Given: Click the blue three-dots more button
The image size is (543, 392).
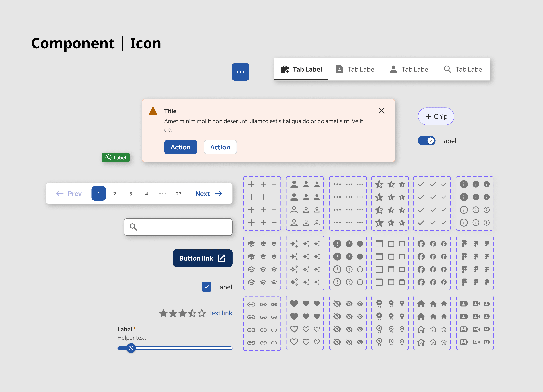Looking at the screenshot, I should point(240,72).
